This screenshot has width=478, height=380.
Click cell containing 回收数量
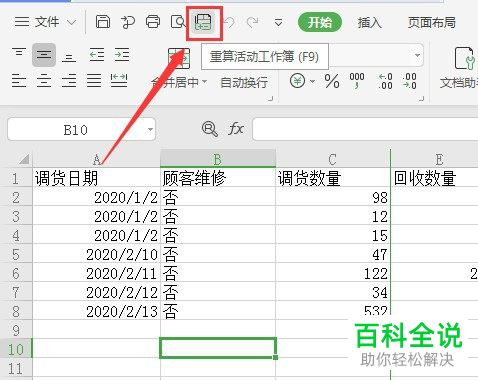434,178
